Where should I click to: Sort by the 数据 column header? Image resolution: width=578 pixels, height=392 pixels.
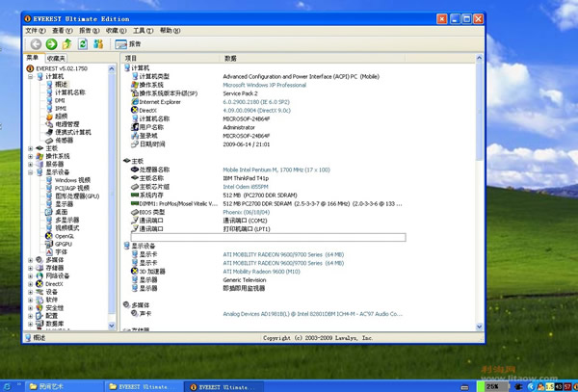[312, 58]
